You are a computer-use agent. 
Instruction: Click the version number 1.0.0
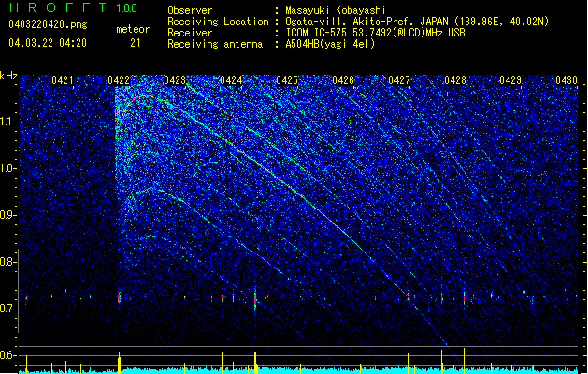127,7
